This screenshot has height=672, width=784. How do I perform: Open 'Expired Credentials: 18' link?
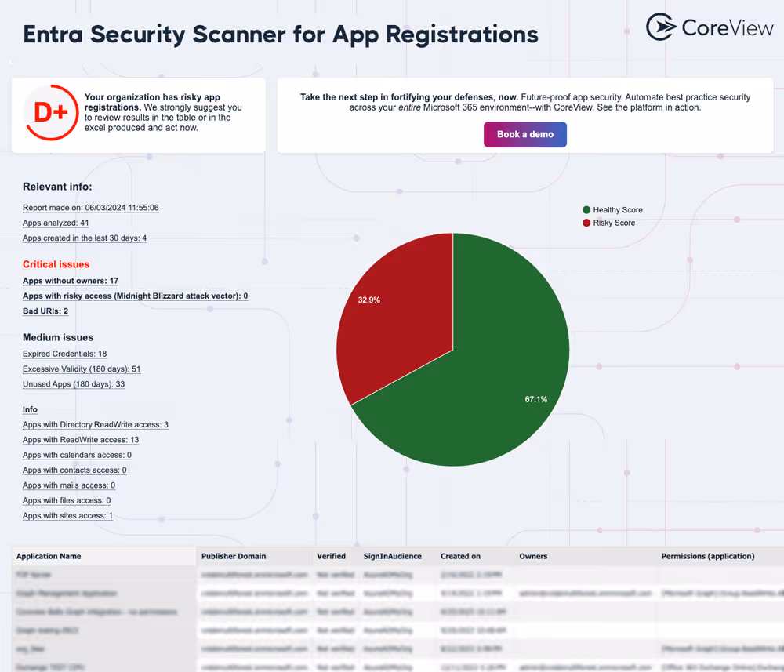[x=64, y=354]
